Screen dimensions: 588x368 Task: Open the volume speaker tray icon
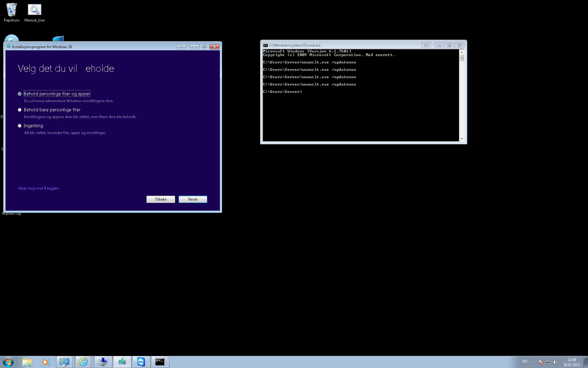(x=556, y=362)
